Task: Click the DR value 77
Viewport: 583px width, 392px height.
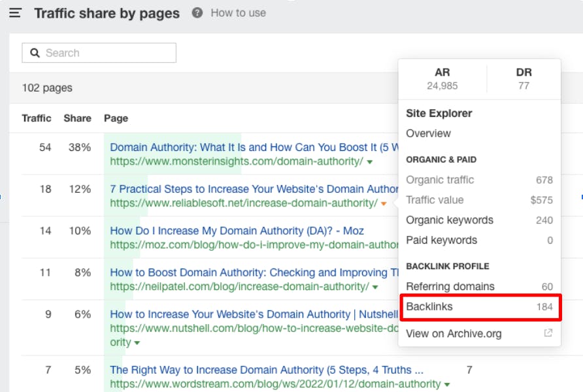Action: (524, 86)
